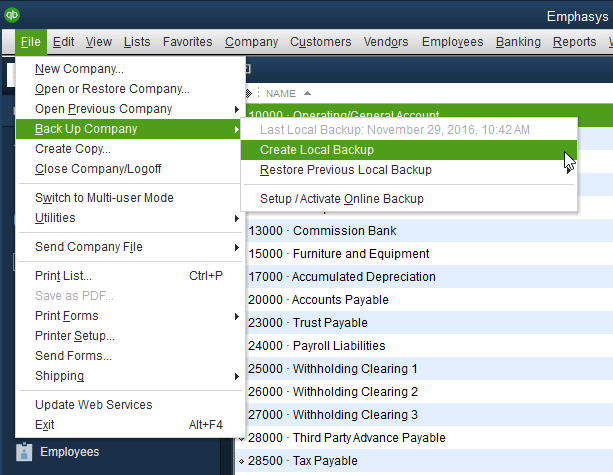Select Switch to Multi-user Mode

coord(129,198)
